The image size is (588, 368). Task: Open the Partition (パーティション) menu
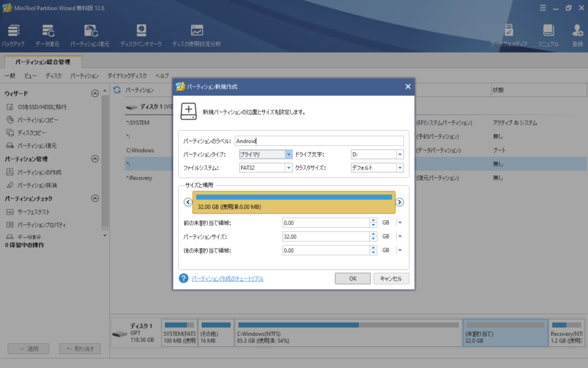click(84, 76)
